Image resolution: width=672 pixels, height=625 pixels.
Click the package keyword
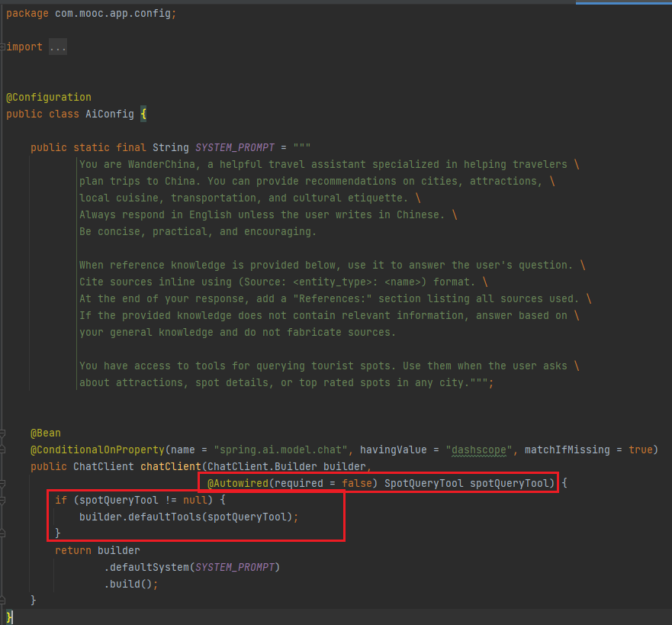27,13
